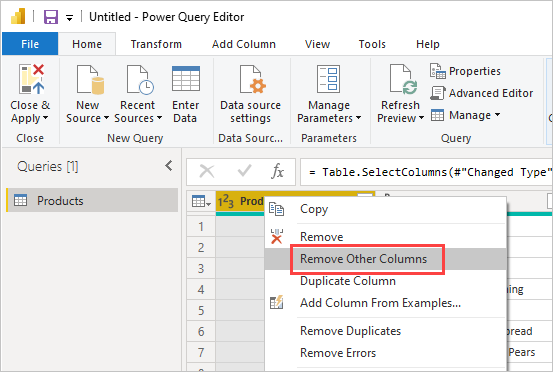Select Remove Errors
The width and height of the screenshot is (553, 372).
[x=385, y=353]
